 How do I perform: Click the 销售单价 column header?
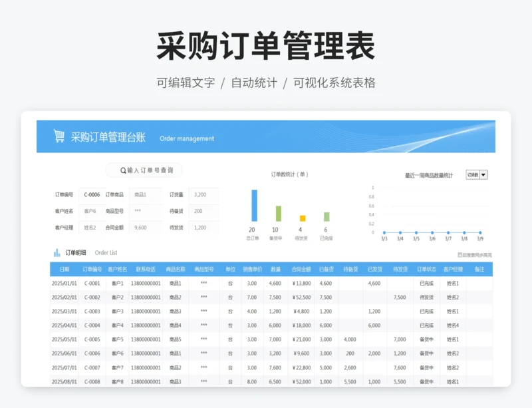[x=253, y=270]
